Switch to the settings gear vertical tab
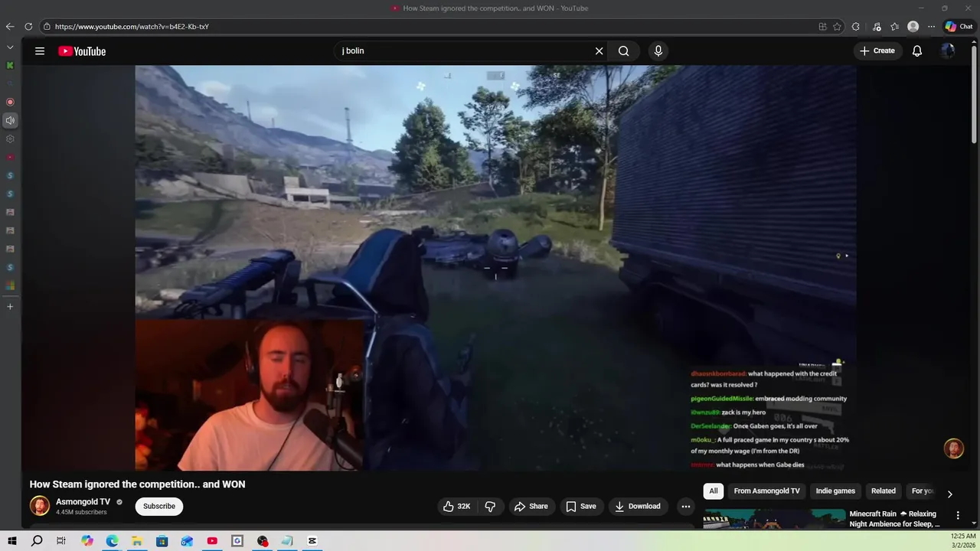Image resolution: width=980 pixels, height=551 pixels. coord(10,139)
